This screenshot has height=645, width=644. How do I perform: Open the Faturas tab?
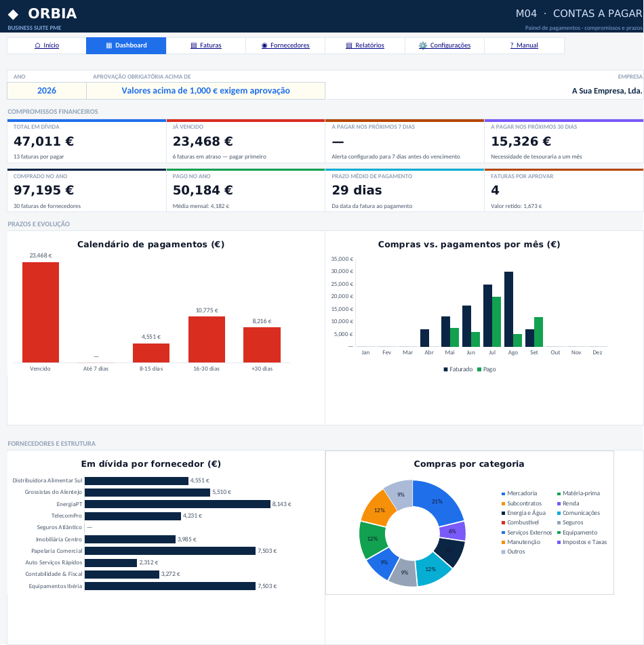coord(206,45)
